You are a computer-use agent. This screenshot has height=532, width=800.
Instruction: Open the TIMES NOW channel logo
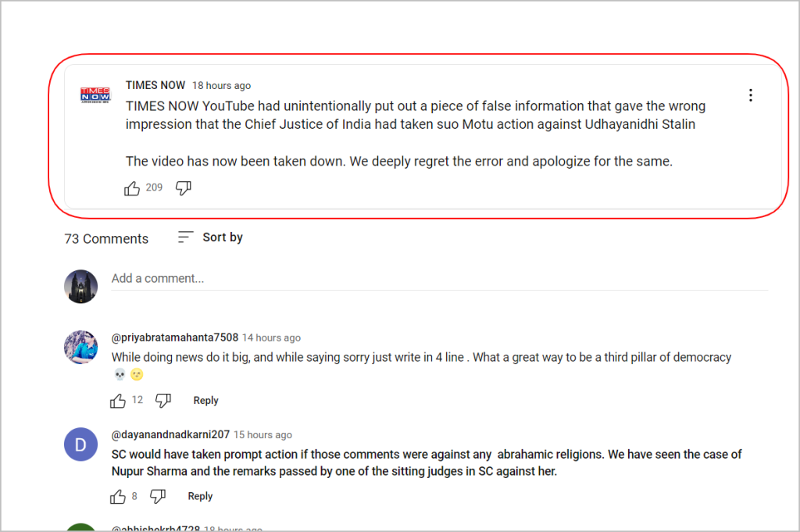[x=95, y=95]
